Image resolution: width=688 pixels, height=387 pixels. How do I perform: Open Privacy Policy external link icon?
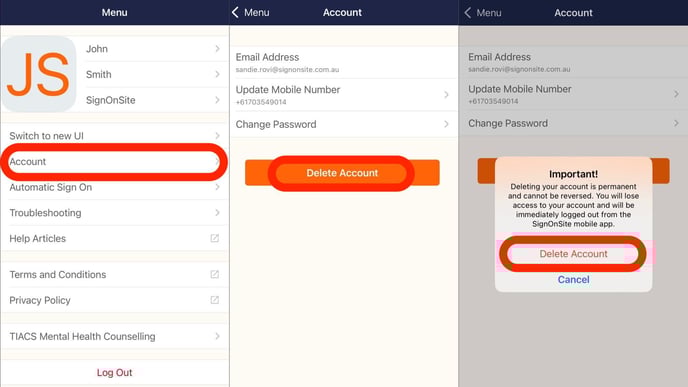215,300
